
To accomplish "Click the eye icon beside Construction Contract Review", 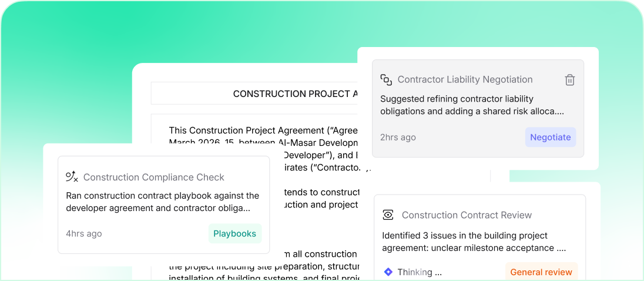I will point(388,215).
